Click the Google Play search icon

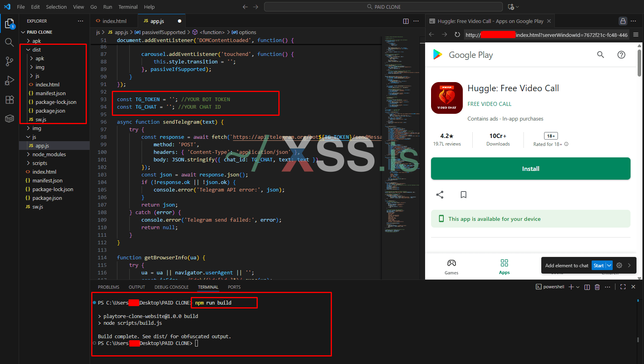click(601, 55)
